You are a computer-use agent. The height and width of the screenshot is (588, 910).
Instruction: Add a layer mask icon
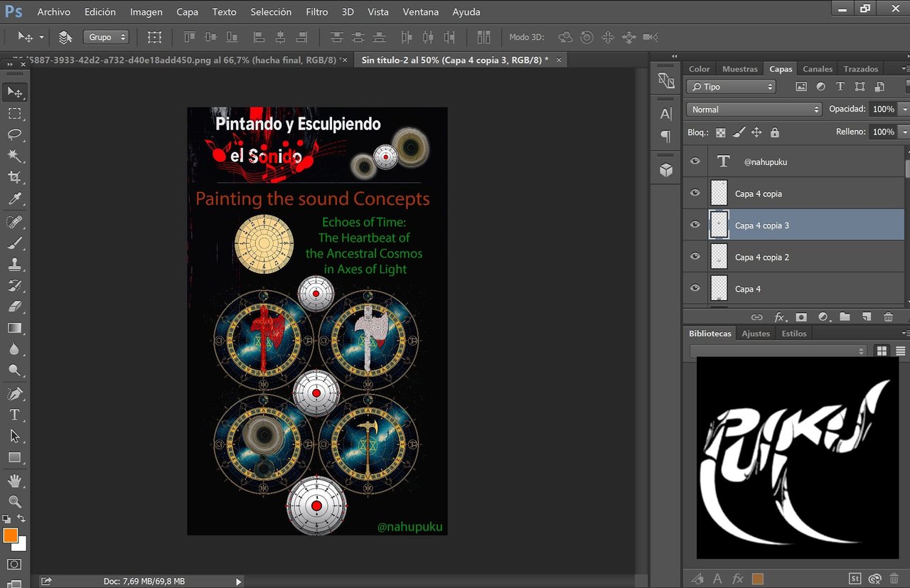(x=801, y=317)
